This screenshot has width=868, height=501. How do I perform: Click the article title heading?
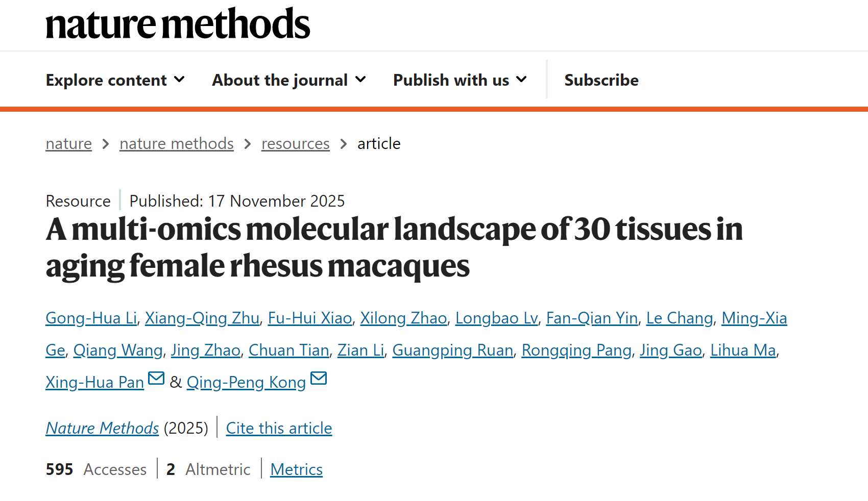point(393,247)
